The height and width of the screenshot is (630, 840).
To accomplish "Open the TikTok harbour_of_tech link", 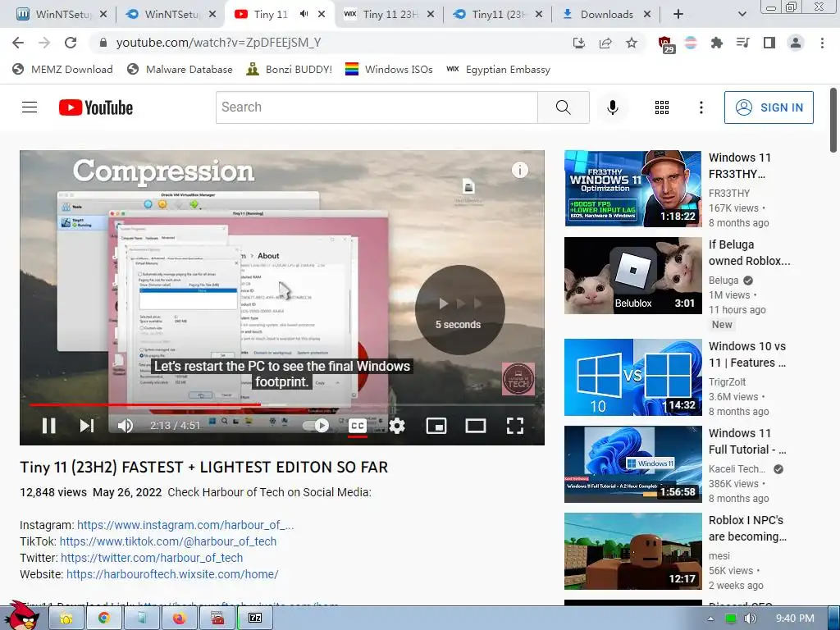I will pyautogui.click(x=167, y=541).
